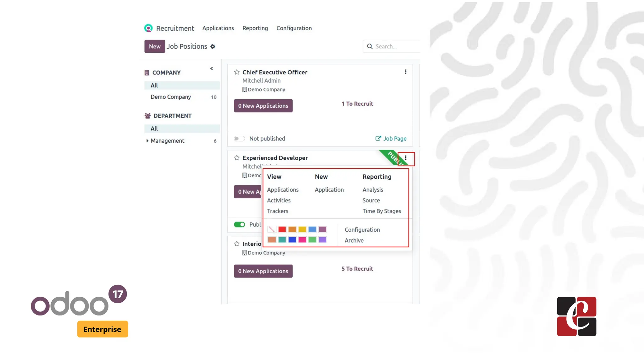The width and height of the screenshot is (644, 362).
Task: Favorite the Chief Executive Officer star
Action: tap(237, 72)
